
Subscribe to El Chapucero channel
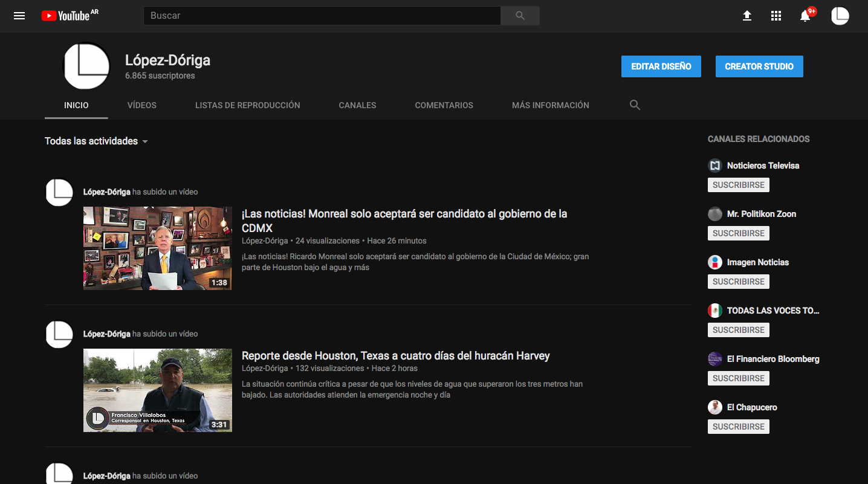pos(738,427)
